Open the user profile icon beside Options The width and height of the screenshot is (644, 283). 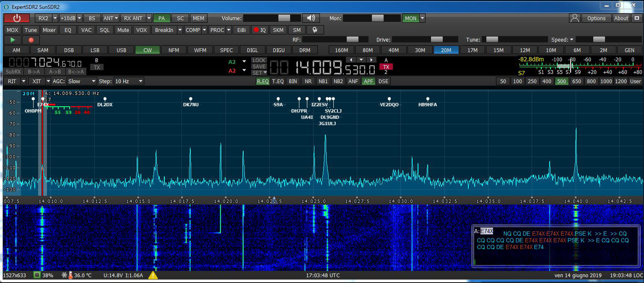click(575, 18)
